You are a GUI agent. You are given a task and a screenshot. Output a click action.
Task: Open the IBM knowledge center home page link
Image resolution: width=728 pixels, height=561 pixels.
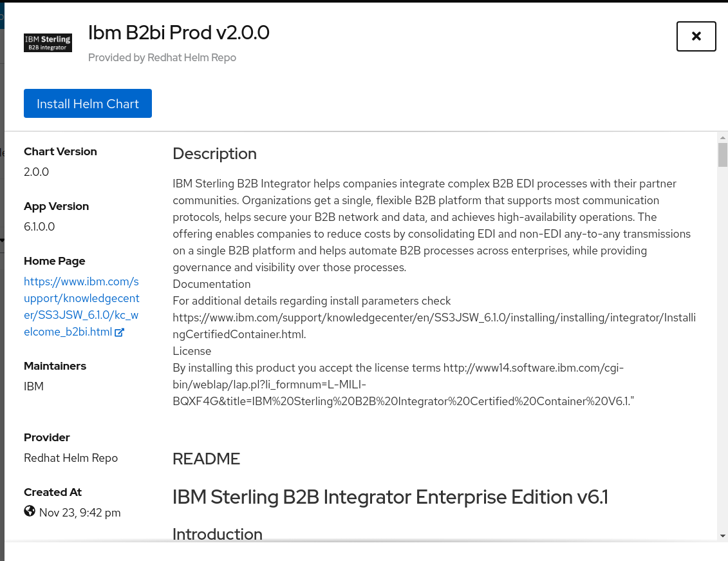(x=81, y=307)
